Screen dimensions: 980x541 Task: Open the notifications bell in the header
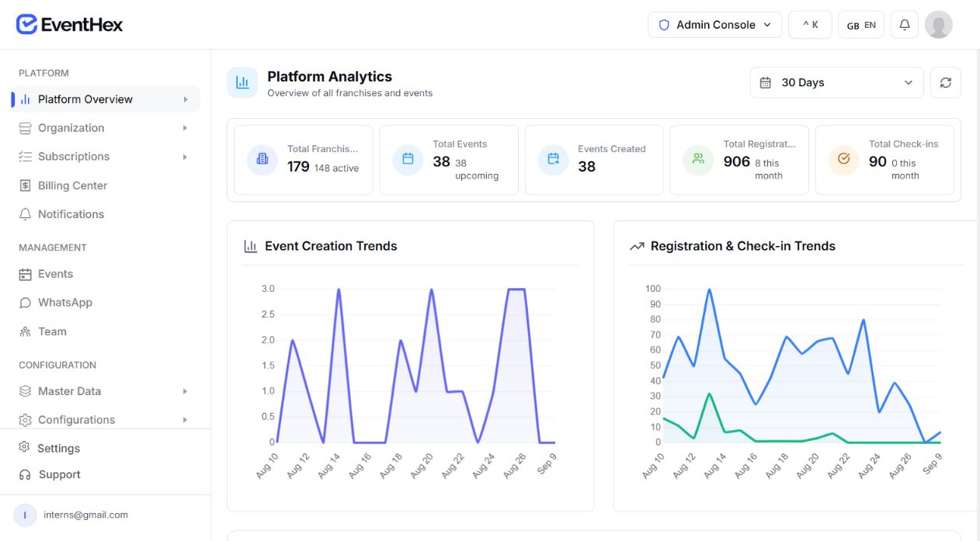pos(905,25)
